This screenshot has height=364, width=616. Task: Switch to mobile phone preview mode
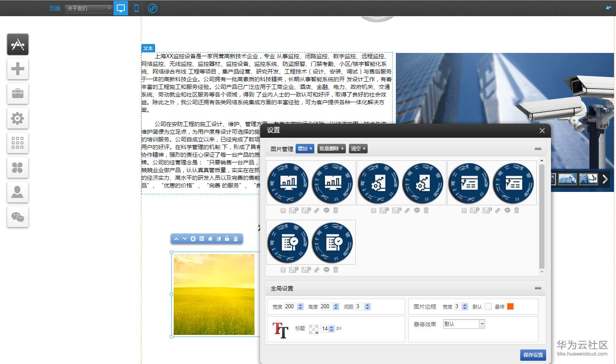tap(137, 8)
